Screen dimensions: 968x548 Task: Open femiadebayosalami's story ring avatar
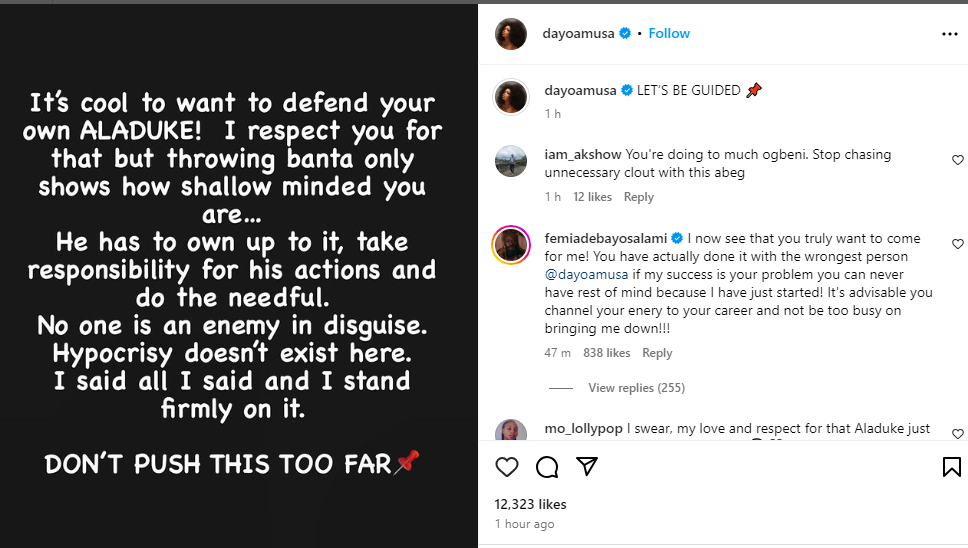[511, 245]
